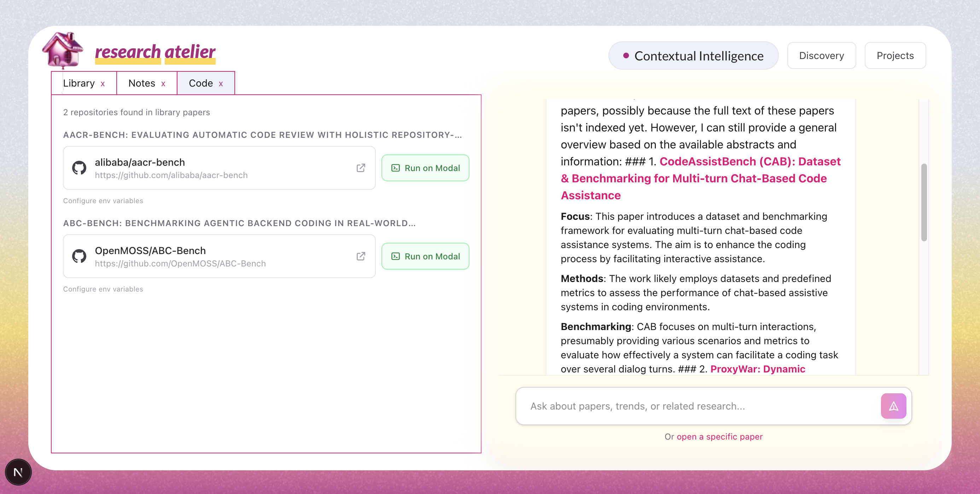The image size is (980, 494).
Task: Click the Next.js N badge icon
Action: [x=18, y=472]
